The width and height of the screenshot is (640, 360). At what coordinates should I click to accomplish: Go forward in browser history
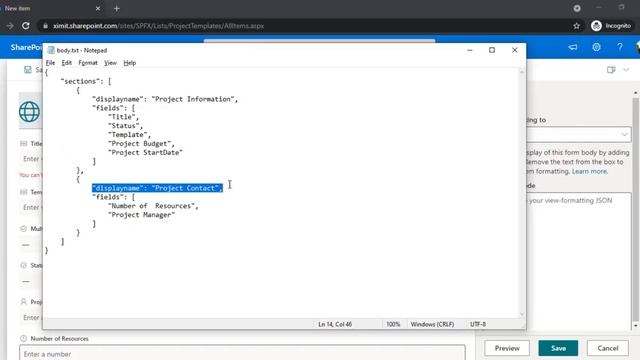[10, 26]
